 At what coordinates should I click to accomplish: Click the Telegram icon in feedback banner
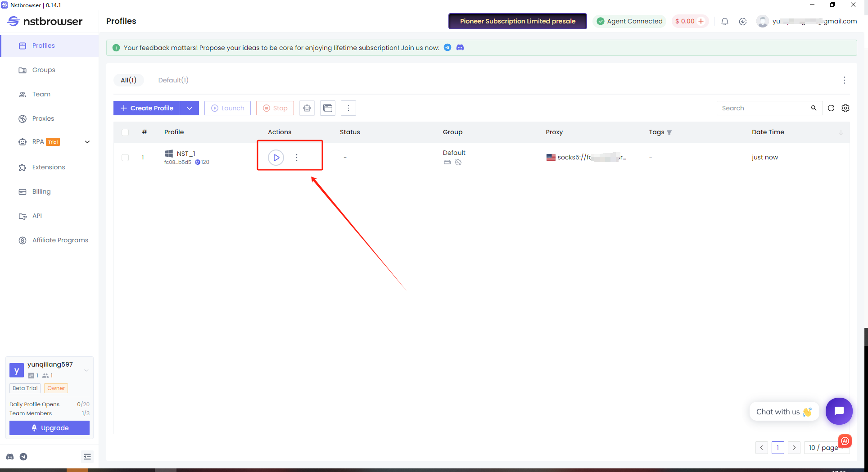point(448,48)
